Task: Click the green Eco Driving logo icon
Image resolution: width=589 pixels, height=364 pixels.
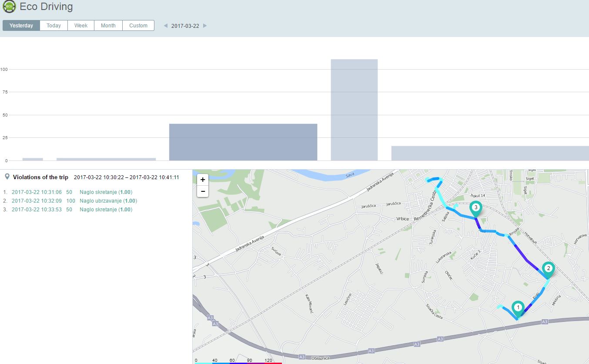Action: pyautogui.click(x=10, y=7)
